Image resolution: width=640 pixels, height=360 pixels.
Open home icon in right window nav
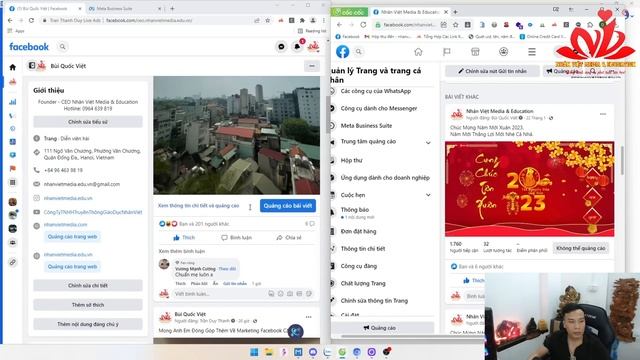[418, 52]
